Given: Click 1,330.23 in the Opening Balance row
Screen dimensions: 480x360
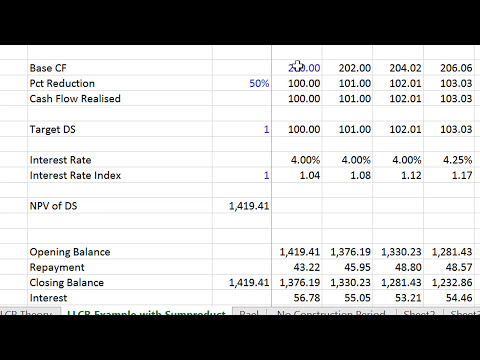Looking at the screenshot, I should [398, 252].
